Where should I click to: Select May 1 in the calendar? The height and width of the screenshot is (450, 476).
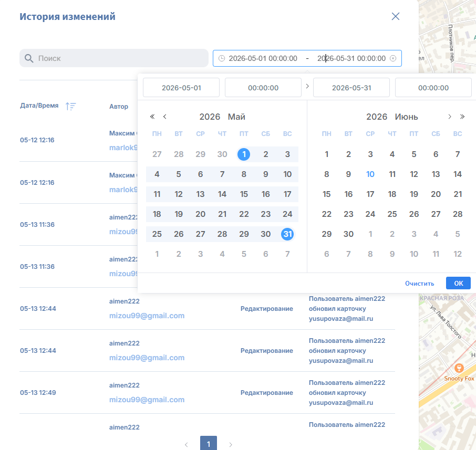click(244, 154)
